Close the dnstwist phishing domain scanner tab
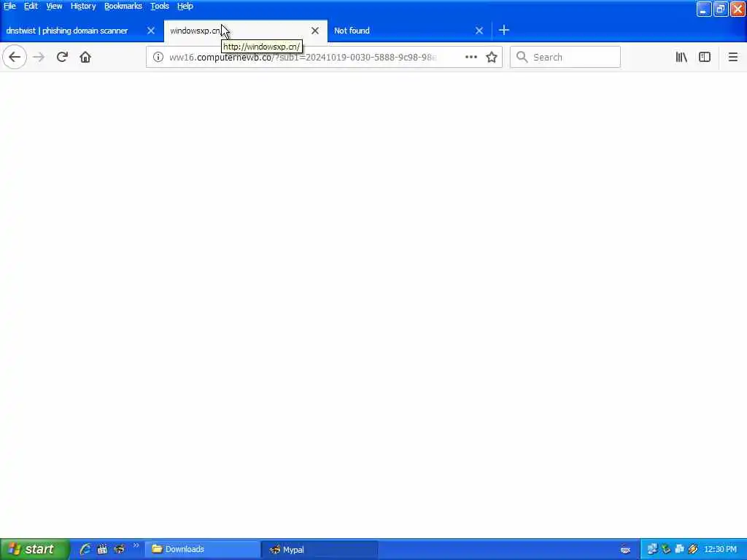Viewport: 747px width, 560px height. [151, 31]
